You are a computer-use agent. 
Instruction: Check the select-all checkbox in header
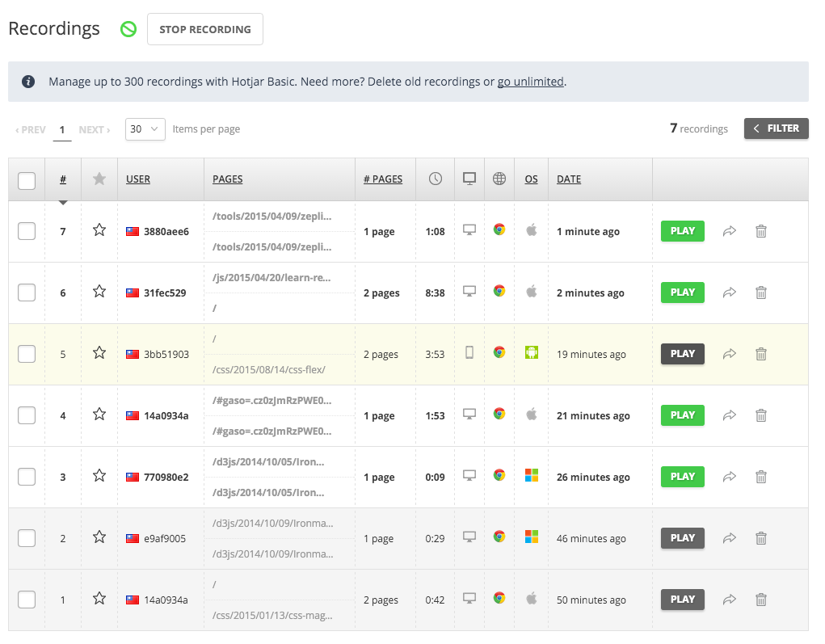[27, 180]
